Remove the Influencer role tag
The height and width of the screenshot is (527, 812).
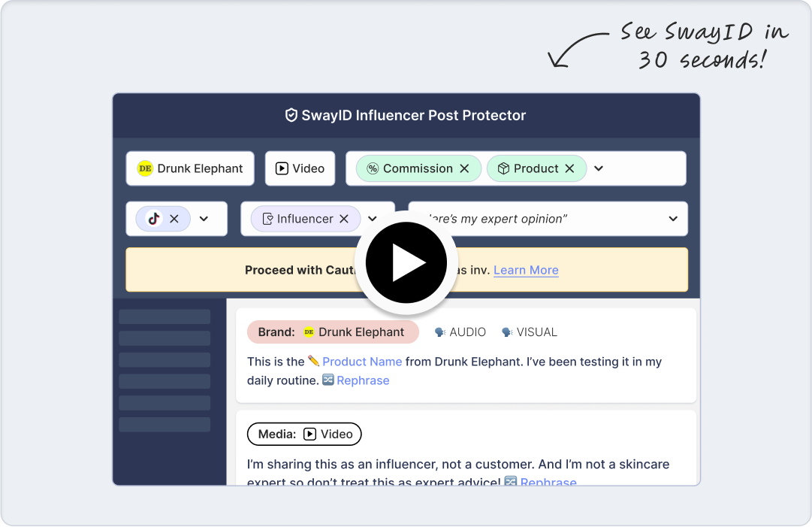[344, 219]
